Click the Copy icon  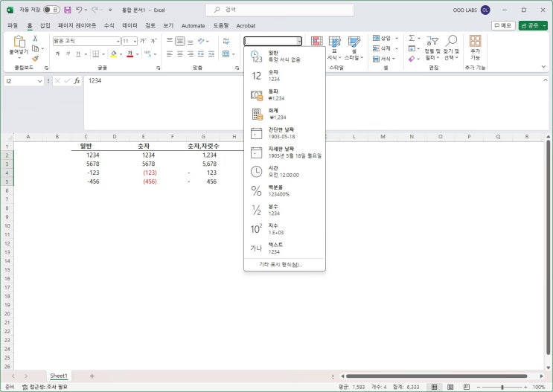point(35,48)
